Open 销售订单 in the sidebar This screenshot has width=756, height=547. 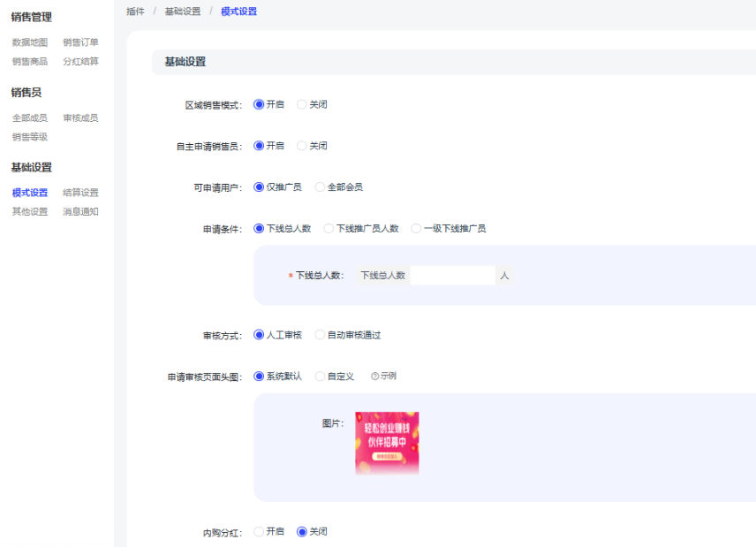coord(80,42)
